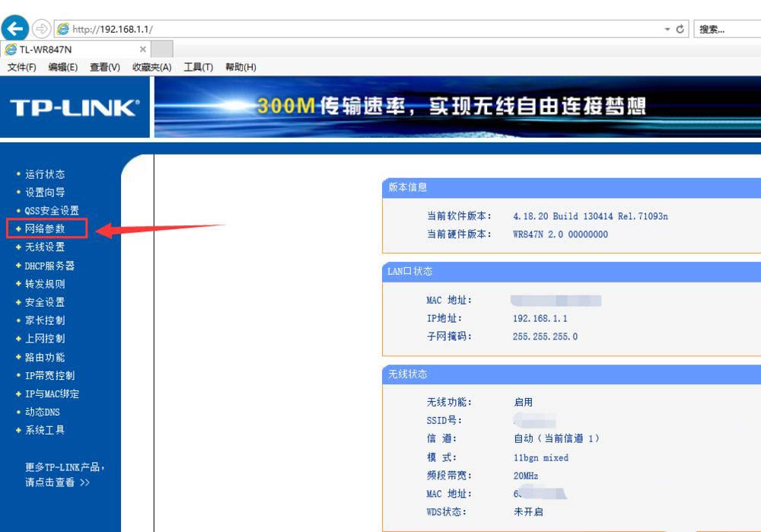Click bandwidth value 20MHz
The width and height of the screenshot is (761, 532).
526,476
